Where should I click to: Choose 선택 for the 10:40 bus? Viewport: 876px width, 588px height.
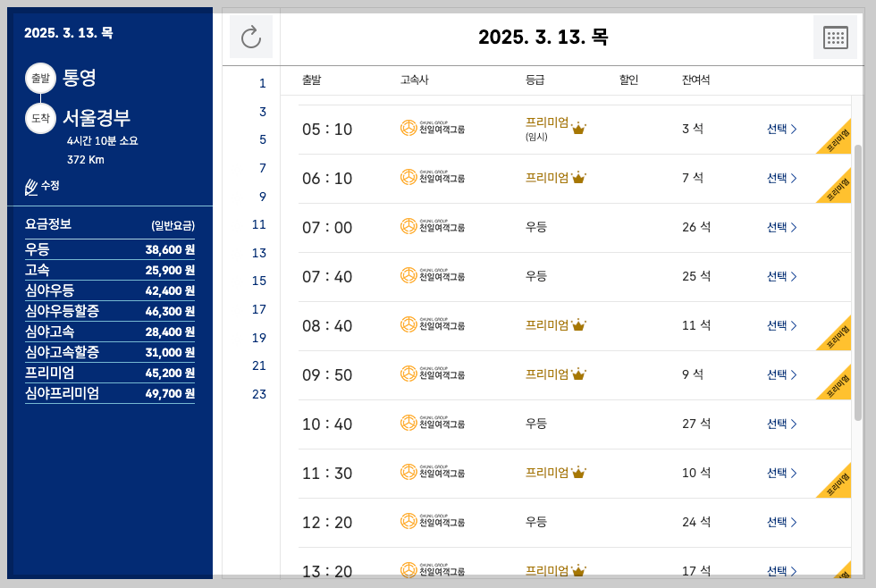click(x=781, y=424)
